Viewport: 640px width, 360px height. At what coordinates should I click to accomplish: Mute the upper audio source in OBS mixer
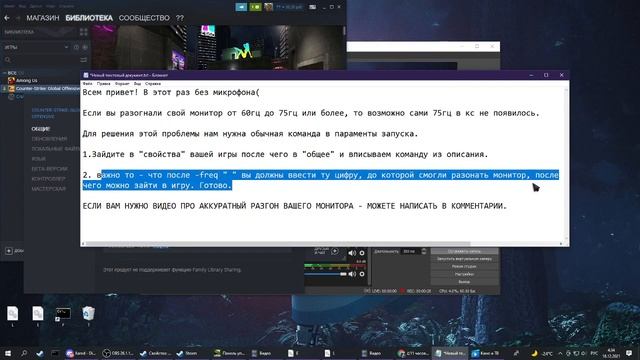coord(352,253)
